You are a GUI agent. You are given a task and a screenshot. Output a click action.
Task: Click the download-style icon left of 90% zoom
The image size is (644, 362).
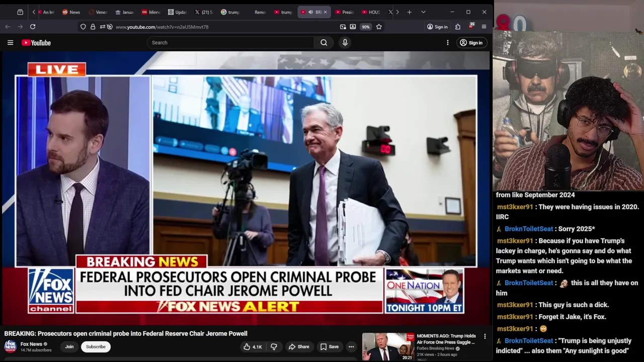point(353,27)
